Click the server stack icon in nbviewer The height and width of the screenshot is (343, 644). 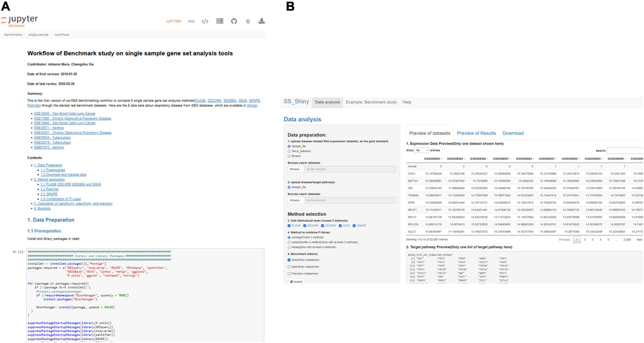[220, 21]
